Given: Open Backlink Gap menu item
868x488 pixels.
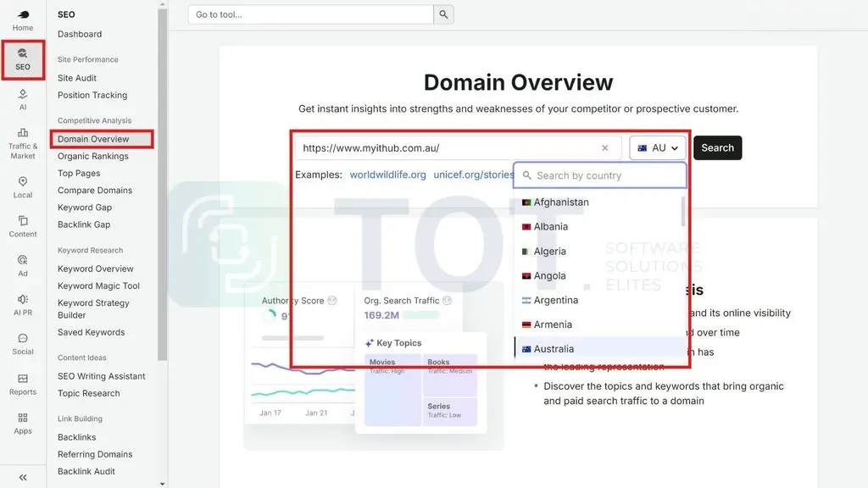Looking at the screenshot, I should pyautogui.click(x=84, y=225).
